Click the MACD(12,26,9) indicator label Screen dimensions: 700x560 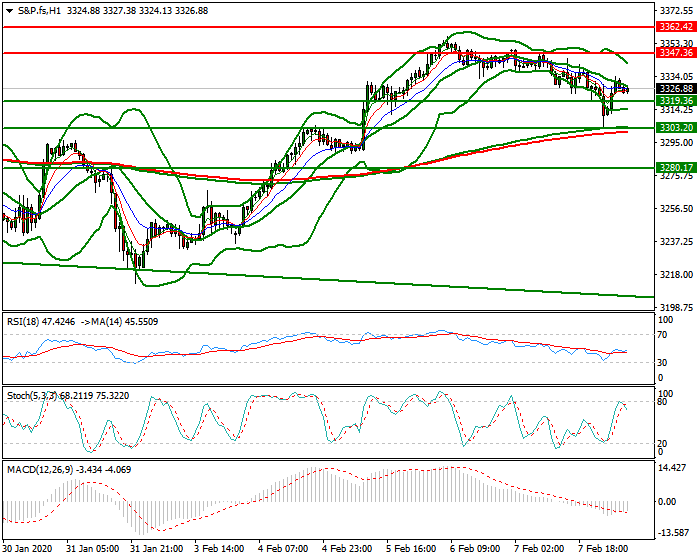point(40,470)
